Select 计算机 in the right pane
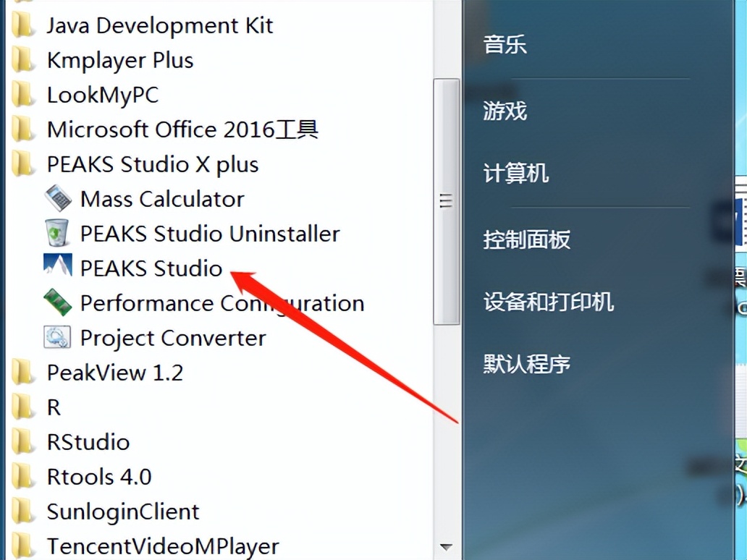The height and width of the screenshot is (560, 747). coord(515,174)
